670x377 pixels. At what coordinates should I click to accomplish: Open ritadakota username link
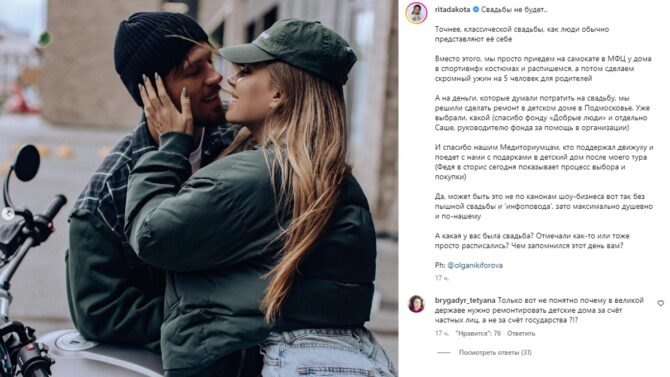[453, 9]
